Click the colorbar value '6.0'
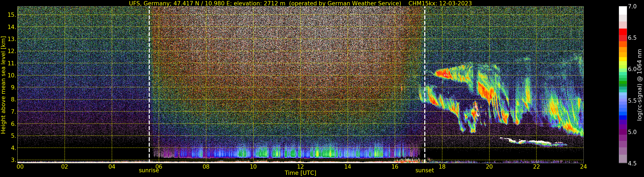644x177 pixels. pos(632,69)
